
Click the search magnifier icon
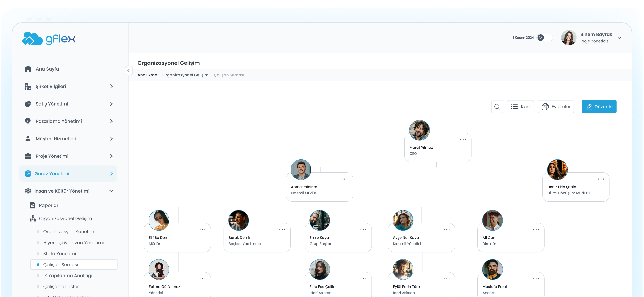497,107
